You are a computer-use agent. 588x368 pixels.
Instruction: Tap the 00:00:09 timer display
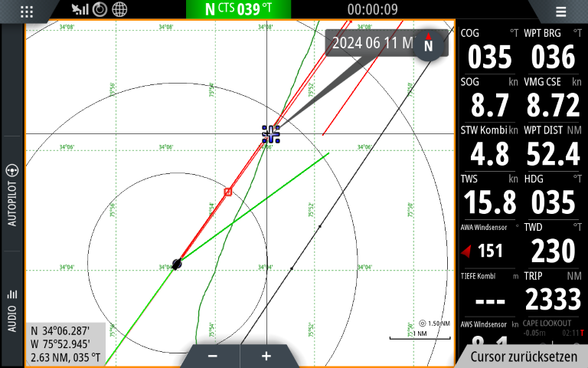(372, 10)
